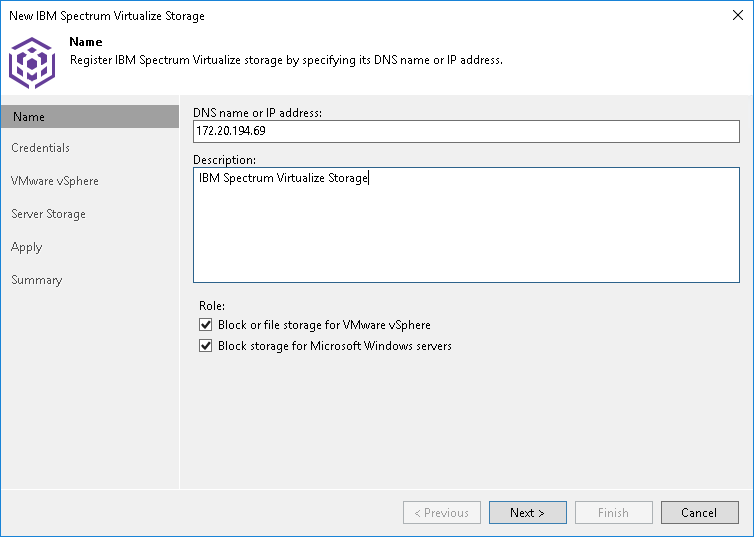Select the Apply step
This screenshot has width=754, height=537.
coord(26,248)
